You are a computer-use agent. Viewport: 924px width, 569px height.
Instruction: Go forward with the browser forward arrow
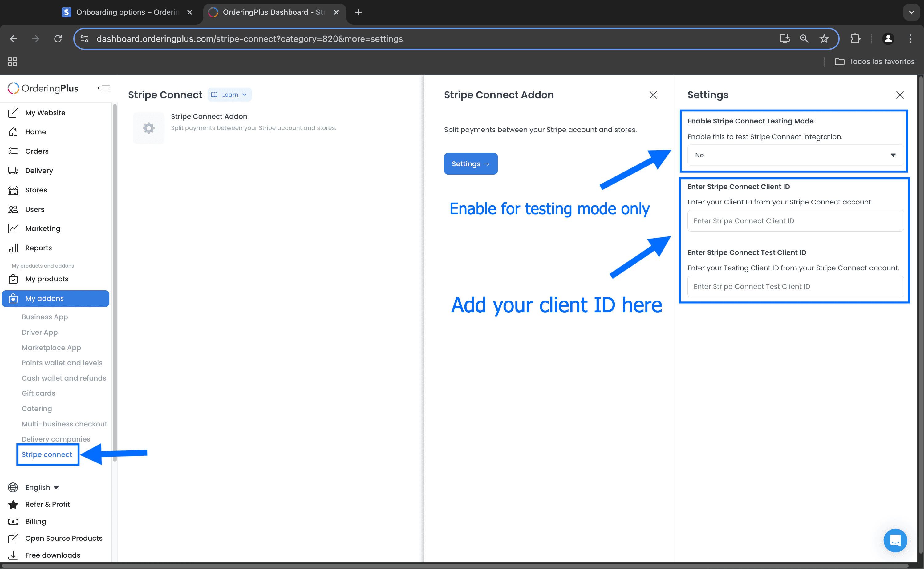coord(36,39)
